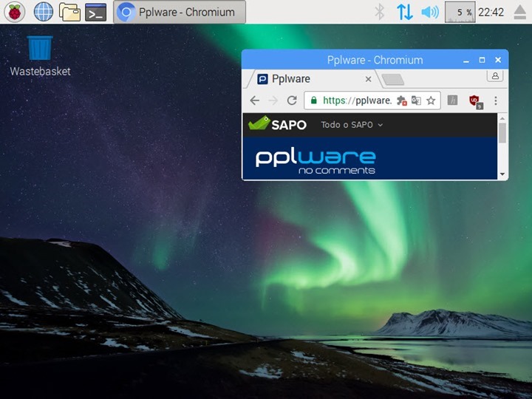Screen dimensions: 532x399
Task: Launch the Terminal from the panel
Action: [95, 12]
